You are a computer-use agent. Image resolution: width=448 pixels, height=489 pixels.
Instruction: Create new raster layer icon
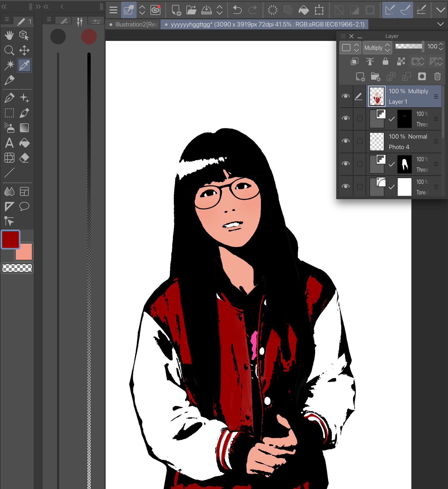[x=360, y=76]
